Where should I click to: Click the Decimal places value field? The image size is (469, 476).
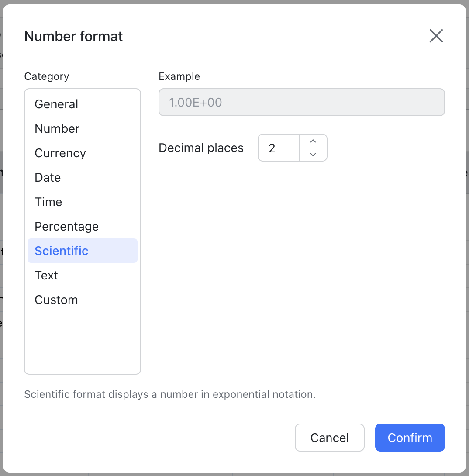pyautogui.click(x=279, y=148)
